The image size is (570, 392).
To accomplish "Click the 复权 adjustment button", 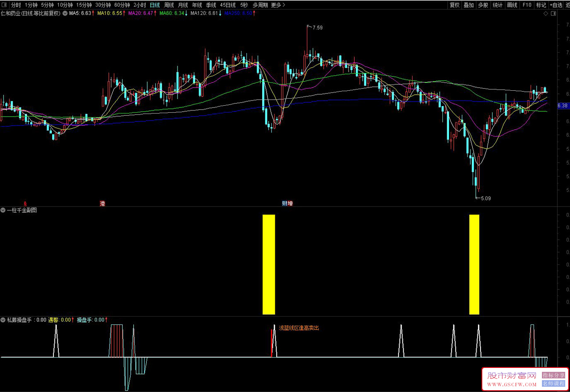I will [455, 5].
